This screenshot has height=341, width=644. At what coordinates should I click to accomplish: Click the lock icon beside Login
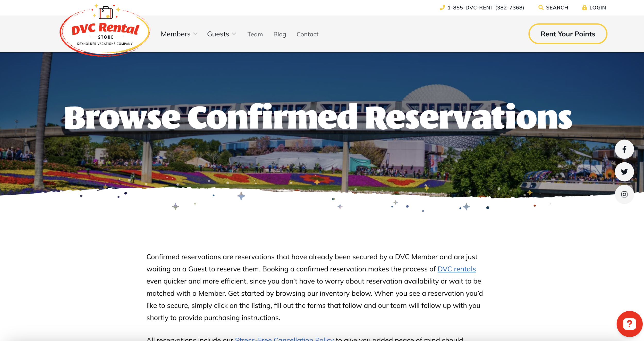tap(584, 8)
